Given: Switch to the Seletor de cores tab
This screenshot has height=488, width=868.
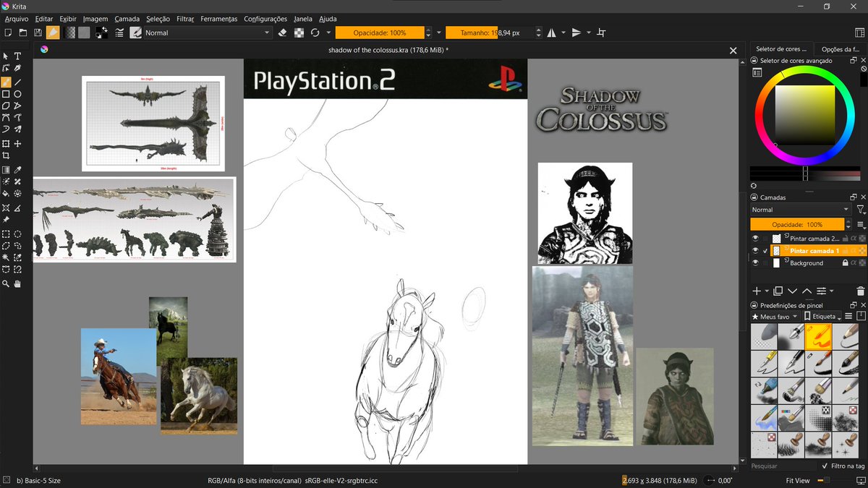Looking at the screenshot, I should 780,49.
